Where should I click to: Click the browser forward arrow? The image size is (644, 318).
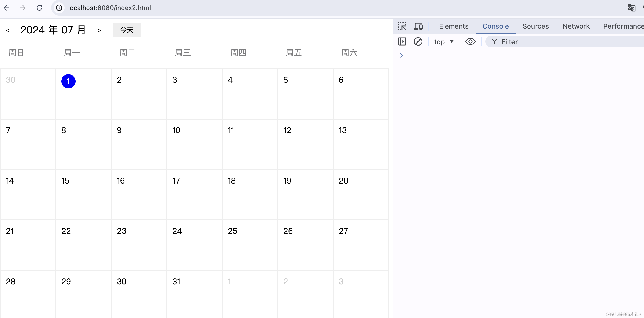point(23,8)
